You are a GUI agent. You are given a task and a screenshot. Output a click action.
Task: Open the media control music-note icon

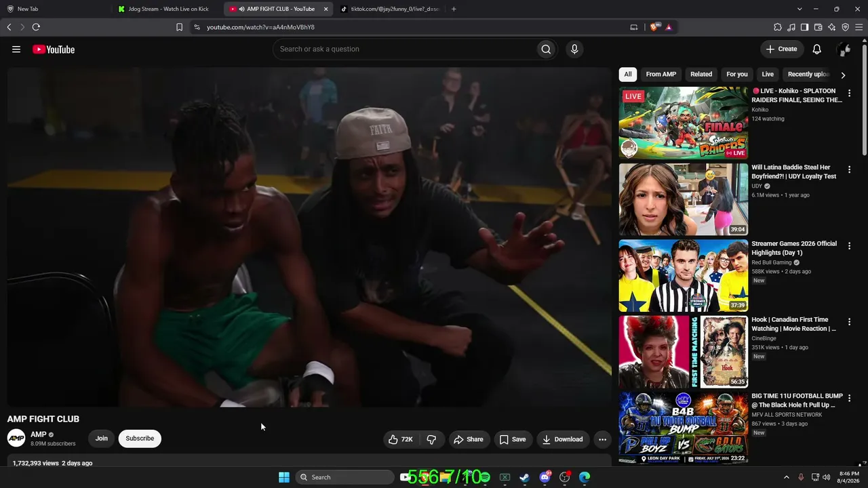tap(791, 27)
